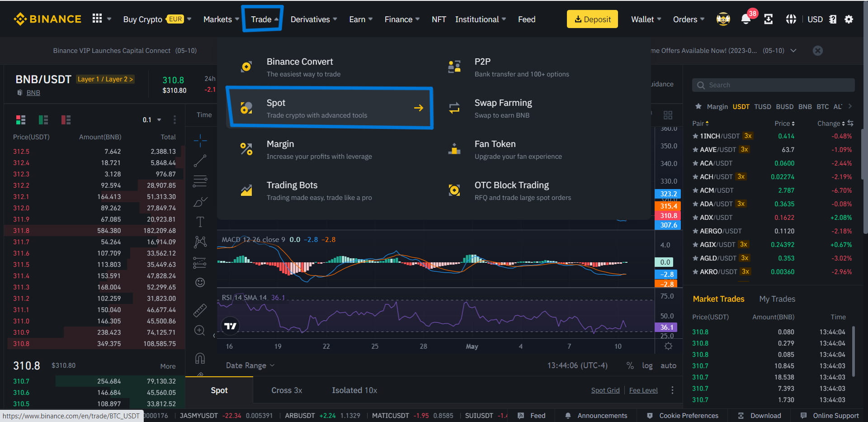Toggle favorite star for AGIX/USDT
This screenshot has height=422, width=868.
pyautogui.click(x=695, y=244)
